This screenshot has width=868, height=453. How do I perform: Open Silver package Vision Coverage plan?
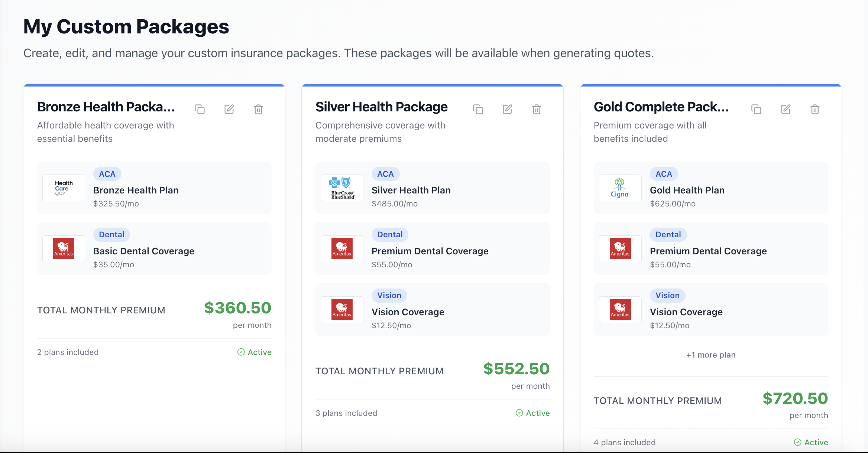click(x=408, y=312)
